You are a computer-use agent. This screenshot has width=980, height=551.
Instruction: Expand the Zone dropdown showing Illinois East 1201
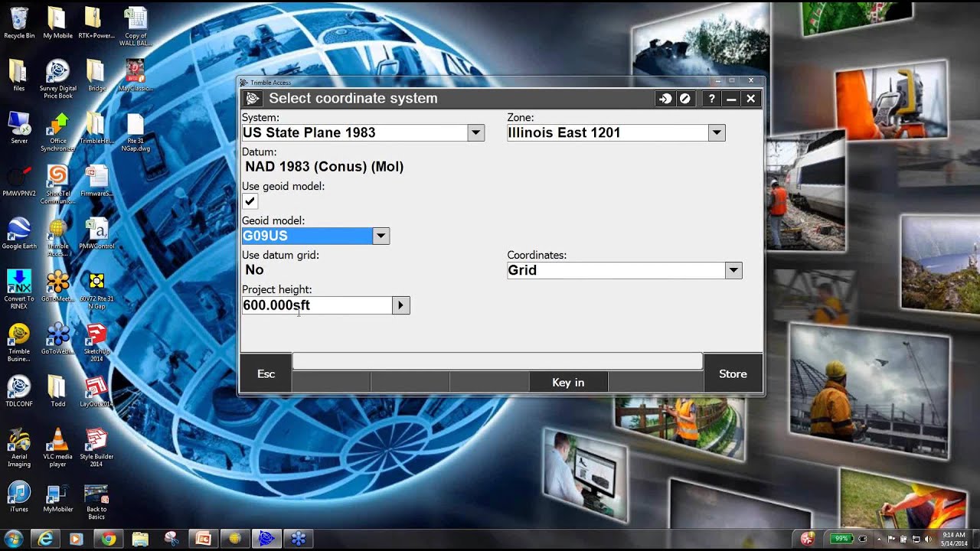tap(717, 132)
